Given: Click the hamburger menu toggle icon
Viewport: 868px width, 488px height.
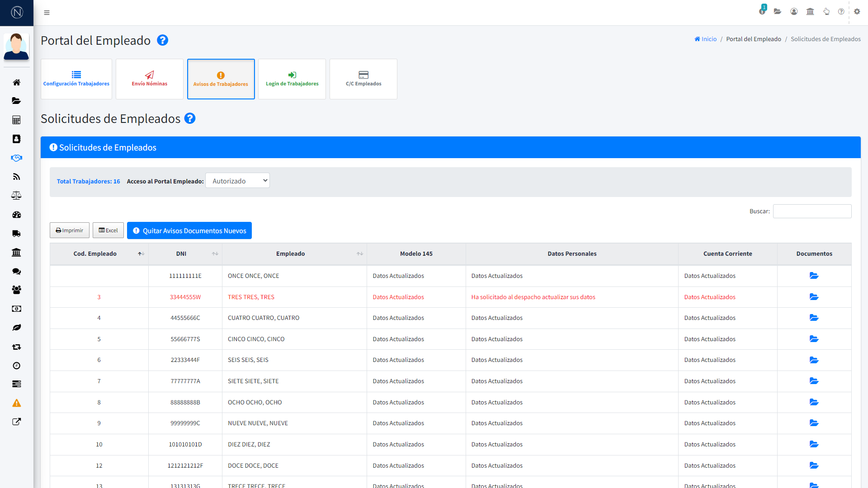Looking at the screenshot, I should [47, 13].
